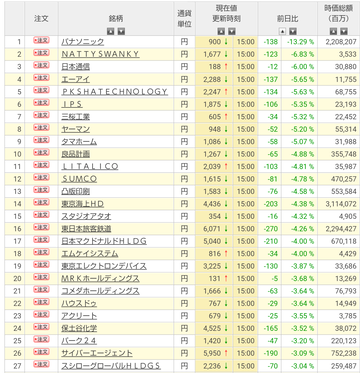Screen dimensions: 360x373
Task: Order button in ハウスドゥ row
Action: tap(41, 302)
